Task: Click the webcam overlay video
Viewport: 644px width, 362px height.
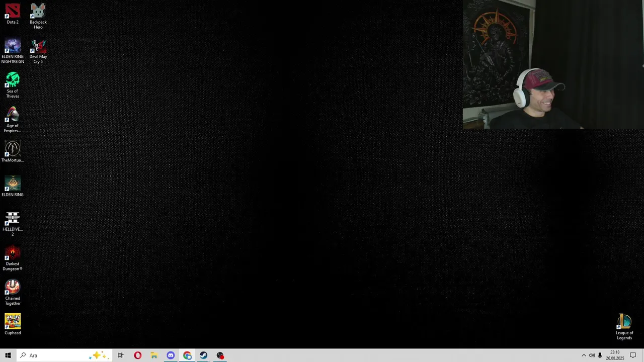Action: point(553,64)
